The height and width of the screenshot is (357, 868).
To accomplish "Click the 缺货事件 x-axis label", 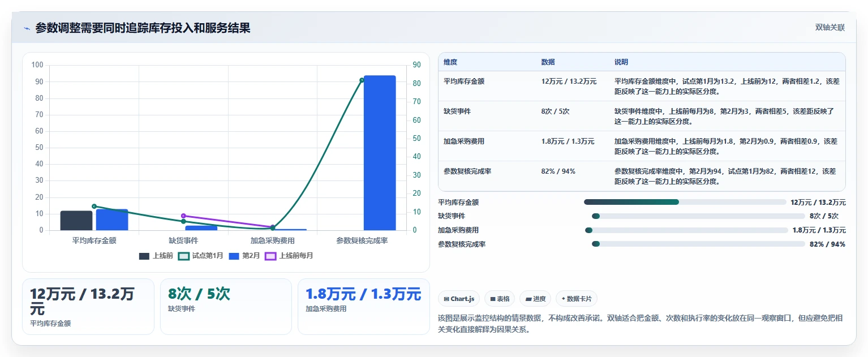I will 183,240.
